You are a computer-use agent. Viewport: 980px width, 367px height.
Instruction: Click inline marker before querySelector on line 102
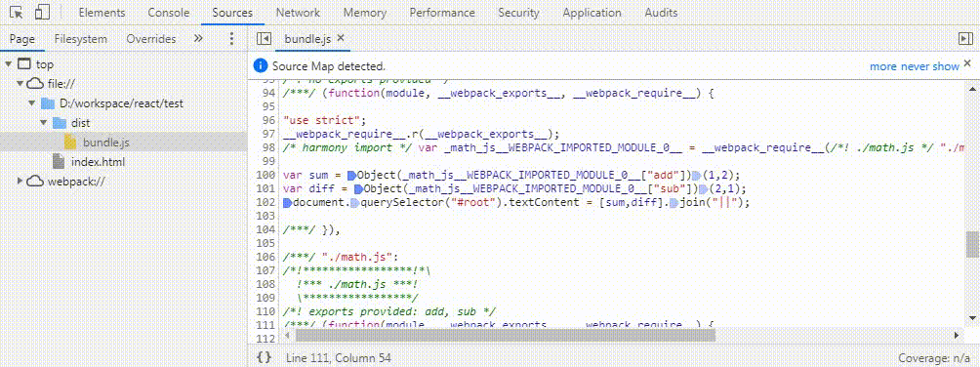click(355, 203)
